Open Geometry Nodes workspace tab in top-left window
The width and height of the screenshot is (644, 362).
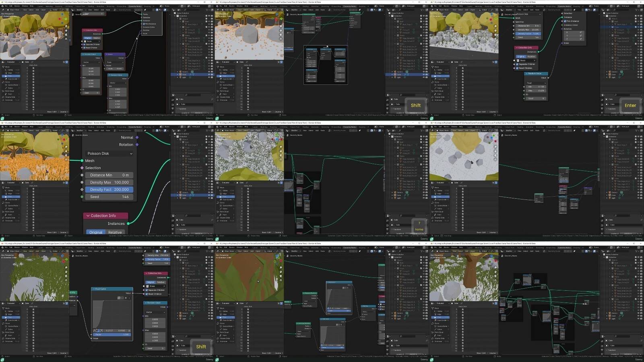(135, 6)
